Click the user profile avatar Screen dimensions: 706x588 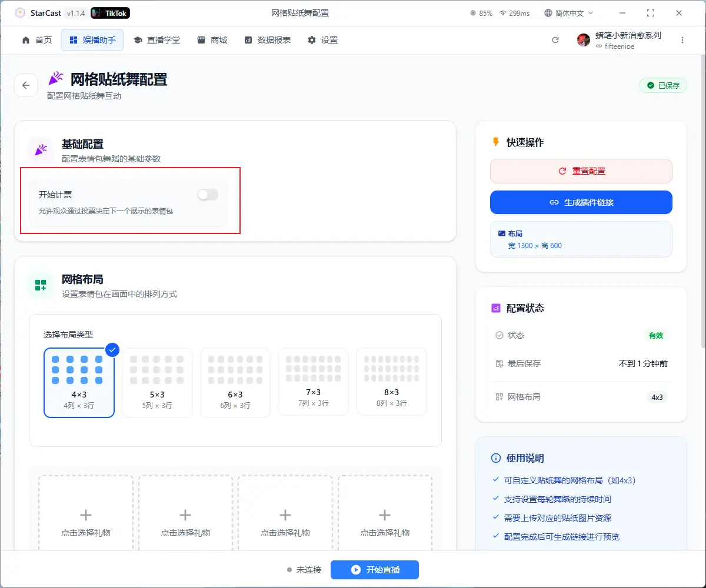click(x=583, y=40)
